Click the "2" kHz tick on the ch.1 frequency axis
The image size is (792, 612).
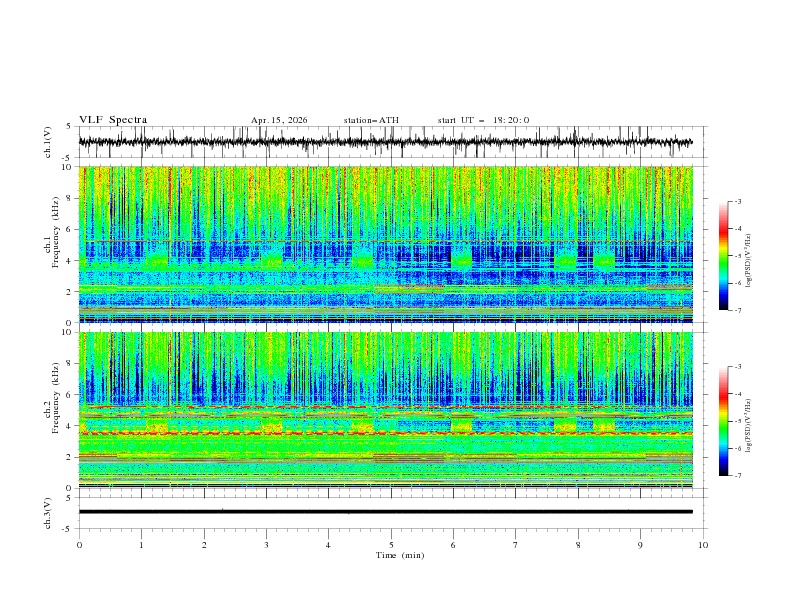(x=69, y=291)
